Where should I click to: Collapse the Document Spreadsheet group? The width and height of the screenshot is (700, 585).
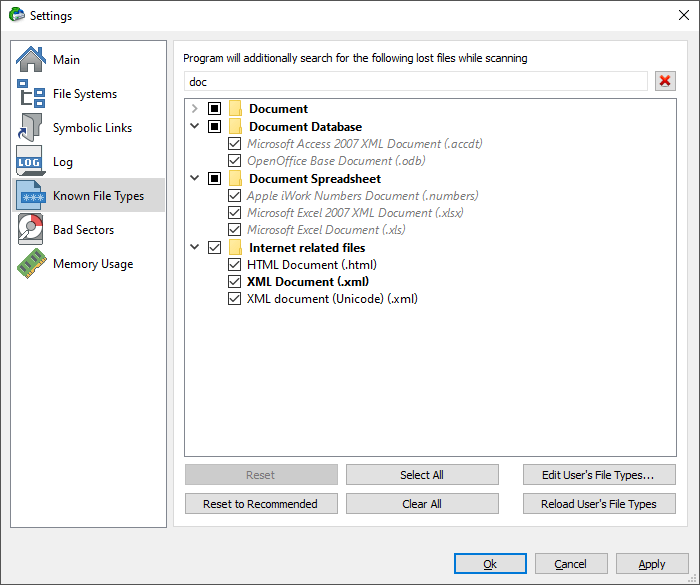pos(194,178)
